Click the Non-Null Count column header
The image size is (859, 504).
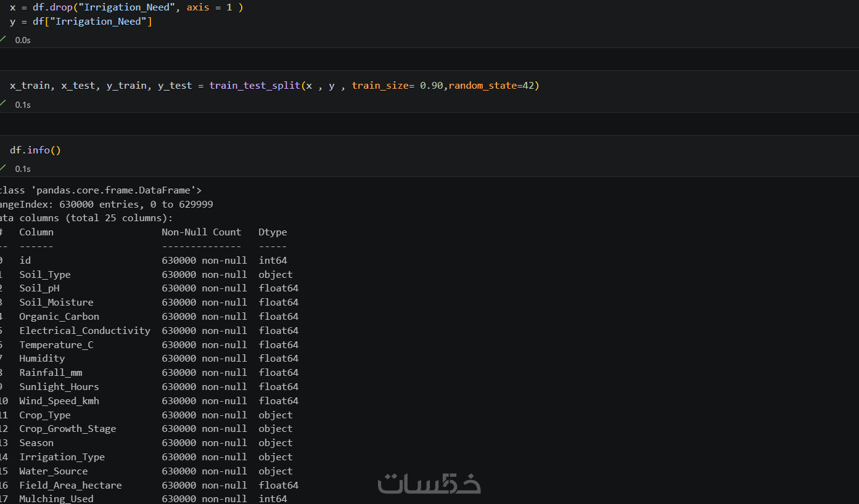[x=201, y=232]
